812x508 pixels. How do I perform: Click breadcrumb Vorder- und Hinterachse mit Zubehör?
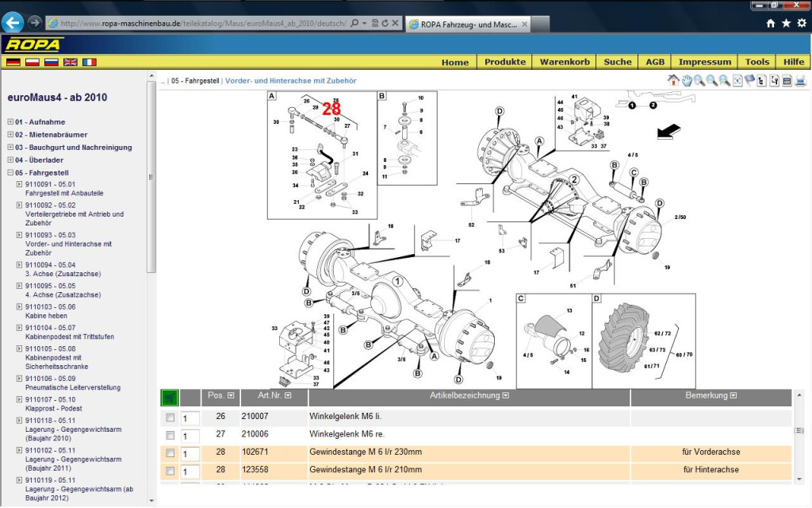click(x=291, y=81)
